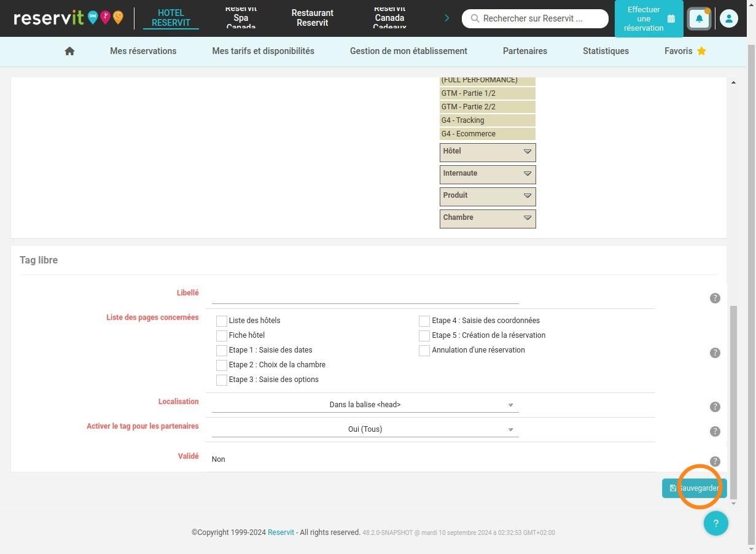This screenshot has height=554, width=756.
Task: Click the reservit logo
Action: pyautogui.click(x=68, y=18)
